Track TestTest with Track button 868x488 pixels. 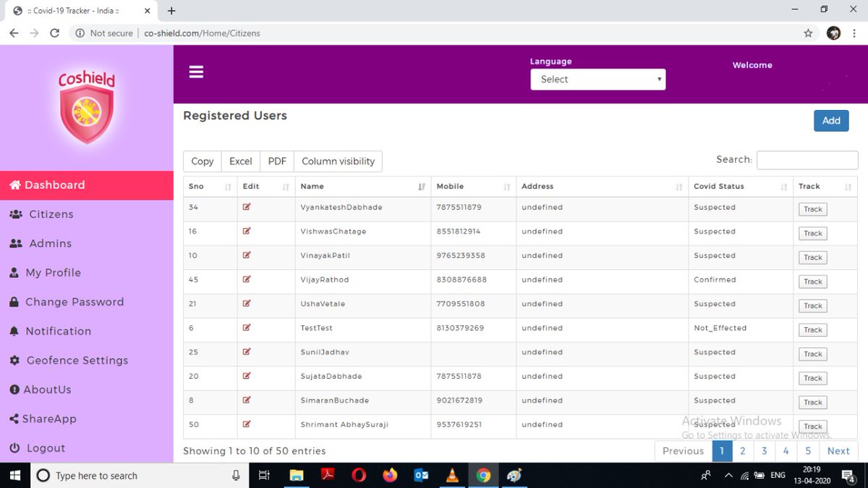click(x=813, y=330)
